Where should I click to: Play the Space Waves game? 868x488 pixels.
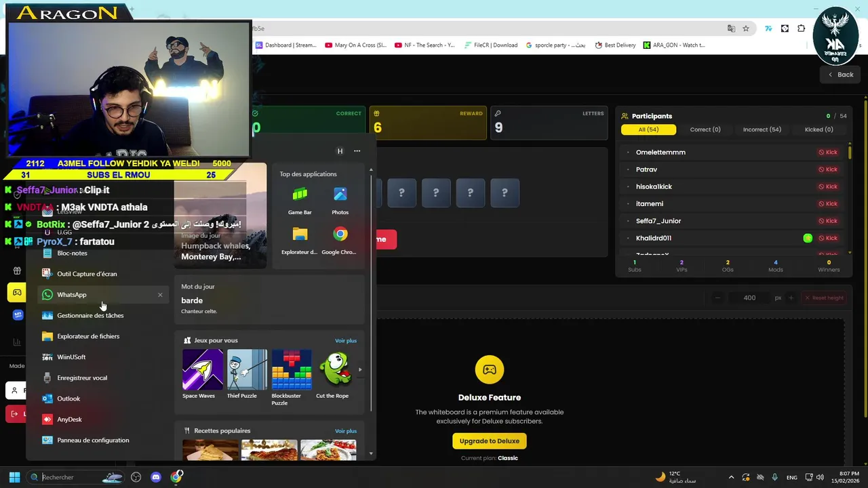click(x=202, y=374)
